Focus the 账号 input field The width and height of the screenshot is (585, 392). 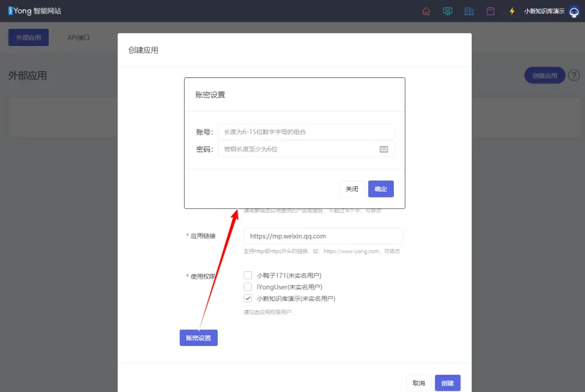click(306, 132)
